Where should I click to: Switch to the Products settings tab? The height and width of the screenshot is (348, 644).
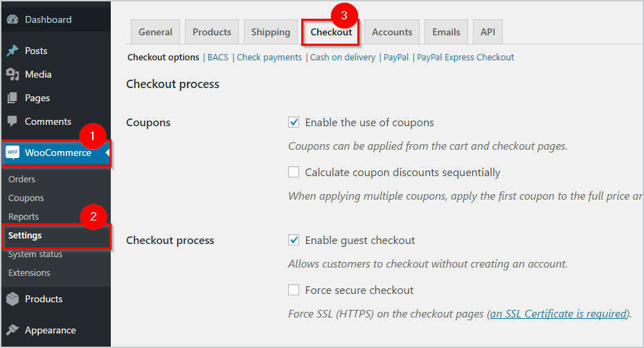[212, 32]
